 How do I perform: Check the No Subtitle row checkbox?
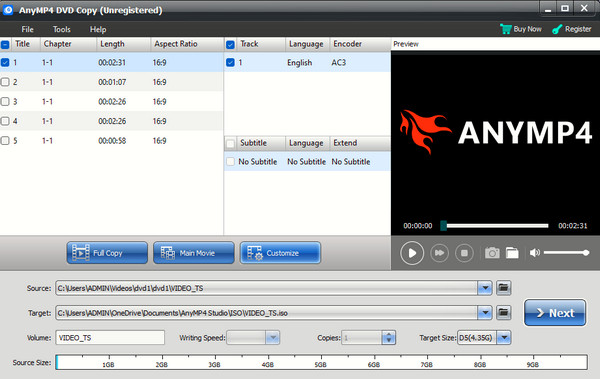point(230,162)
